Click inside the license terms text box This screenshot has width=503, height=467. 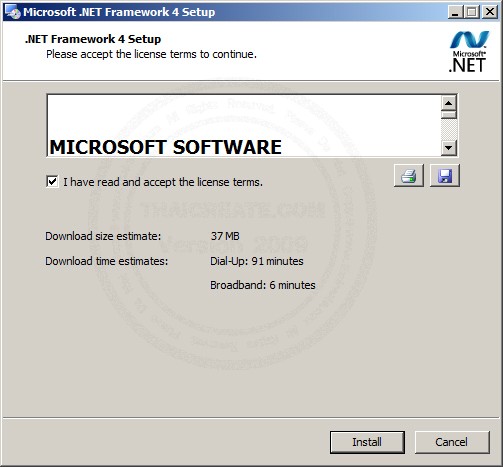coord(244,126)
